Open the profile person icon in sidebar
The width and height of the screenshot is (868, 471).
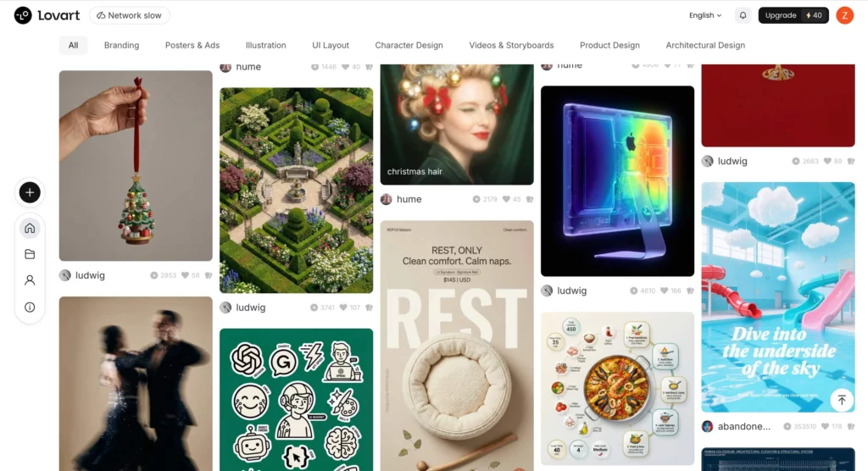(30, 280)
